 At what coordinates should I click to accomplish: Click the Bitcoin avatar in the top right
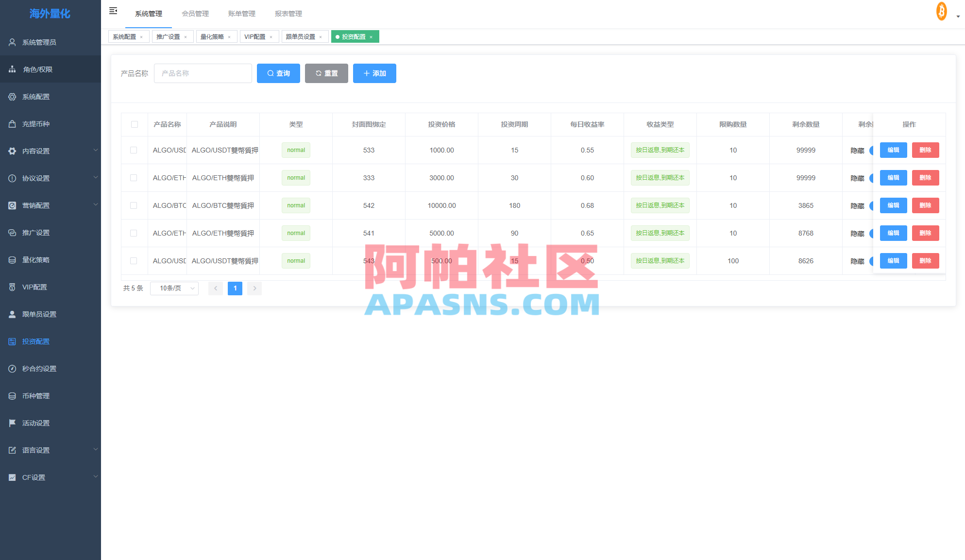pyautogui.click(x=941, y=11)
